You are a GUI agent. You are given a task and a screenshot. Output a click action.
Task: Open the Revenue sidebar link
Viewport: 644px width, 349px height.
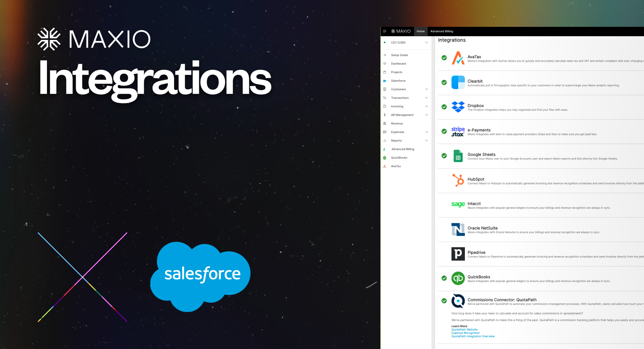[397, 123]
